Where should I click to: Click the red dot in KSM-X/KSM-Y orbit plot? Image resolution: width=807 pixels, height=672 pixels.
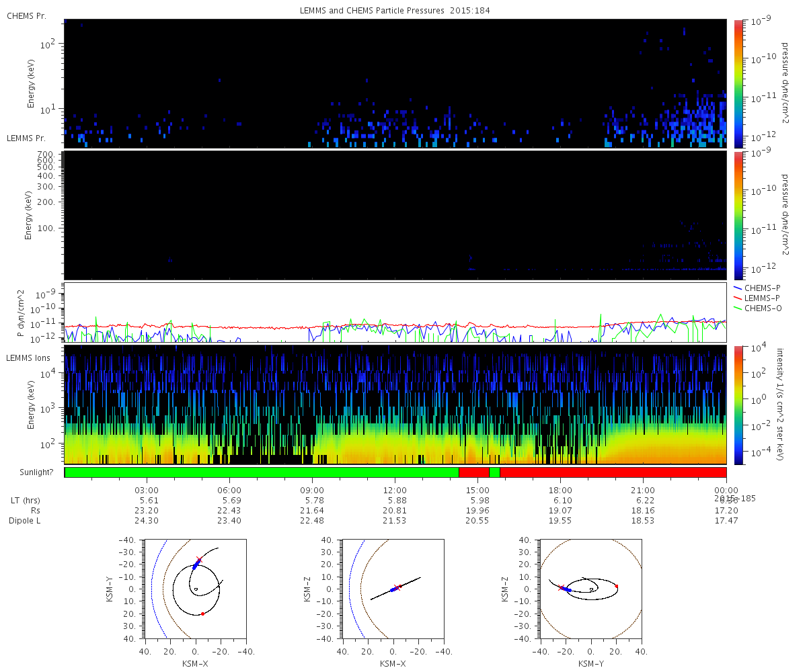click(x=202, y=614)
